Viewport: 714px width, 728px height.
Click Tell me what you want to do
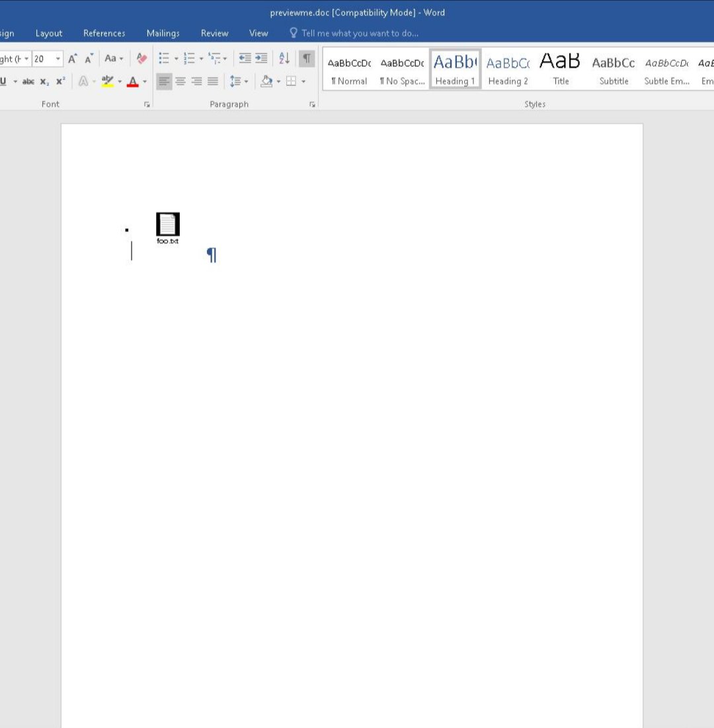[x=354, y=34]
